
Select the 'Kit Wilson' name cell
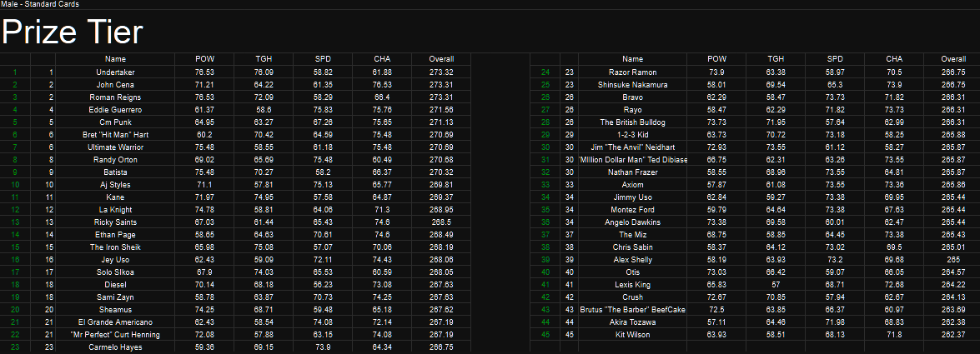(x=632, y=335)
